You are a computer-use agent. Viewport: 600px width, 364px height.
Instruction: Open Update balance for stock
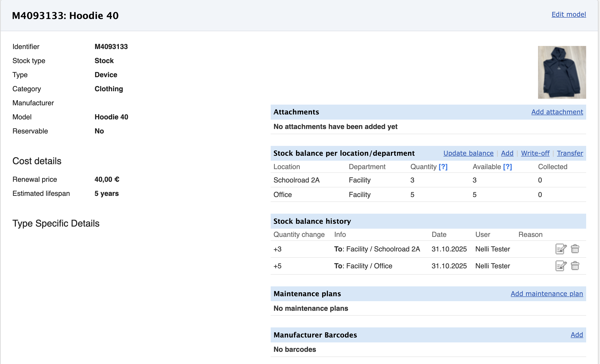(468, 153)
